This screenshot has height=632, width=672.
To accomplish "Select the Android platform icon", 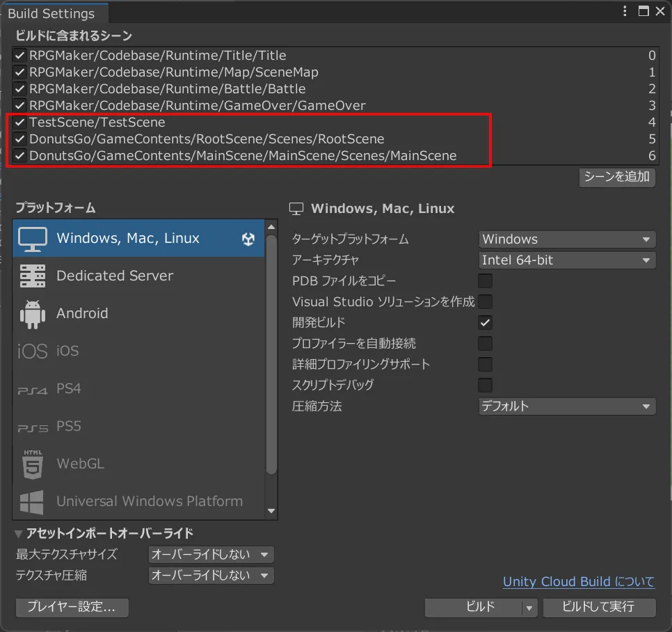I will point(33,314).
